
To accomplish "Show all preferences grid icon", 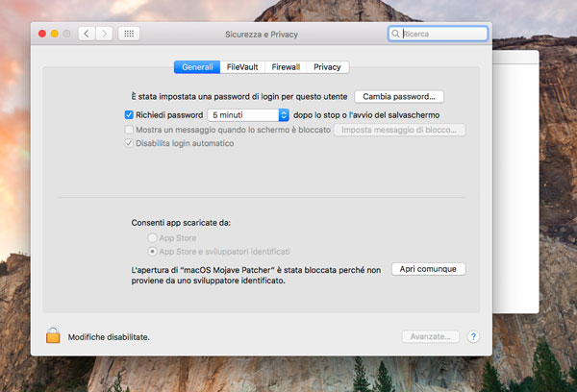I will 129,34.
